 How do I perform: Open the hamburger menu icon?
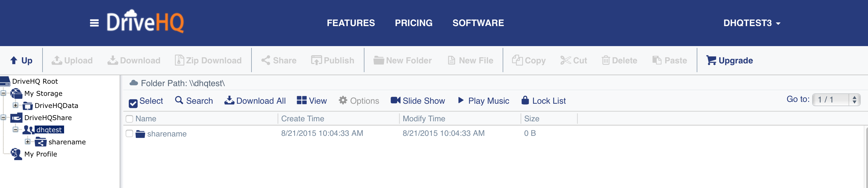tap(94, 23)
